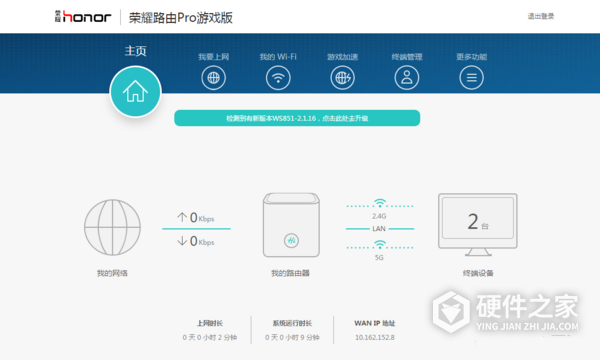Click the 5G Wi-Fi signal icon
The image size is (600, 360).
point(380,244)
